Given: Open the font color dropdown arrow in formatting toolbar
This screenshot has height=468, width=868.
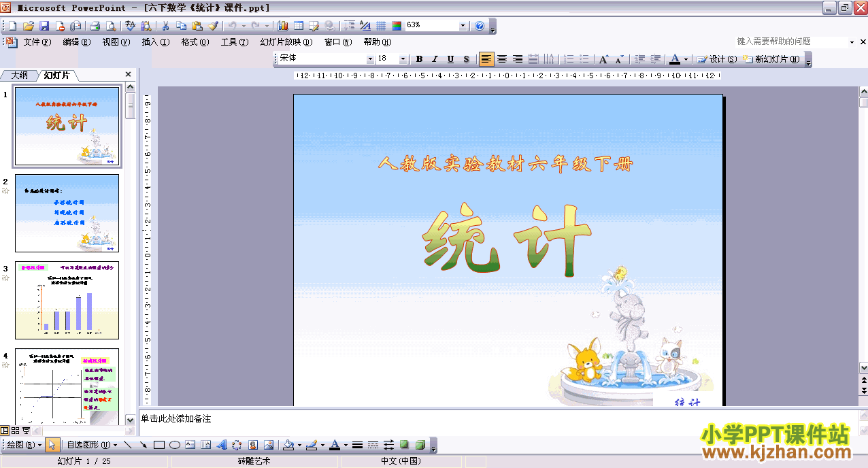Looking at the screenshot, I should (x=686, y=59).
